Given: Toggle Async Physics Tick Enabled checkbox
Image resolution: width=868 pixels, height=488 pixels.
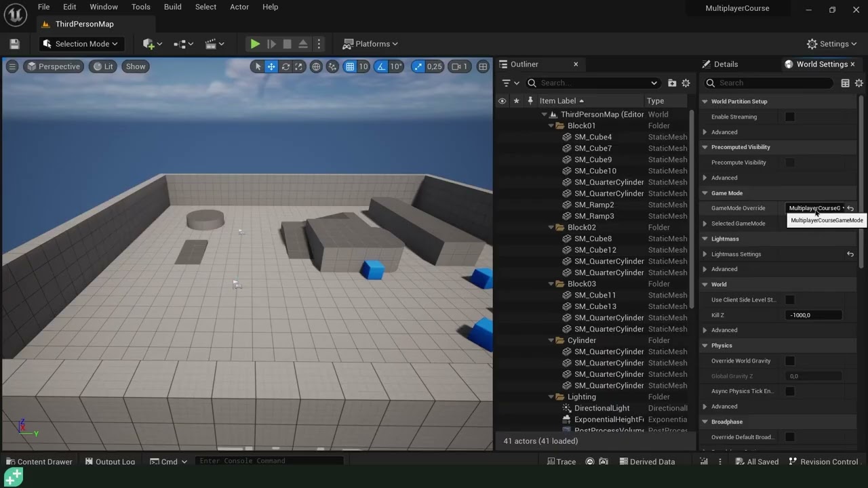Looking at the screenshot, I should pyautogui.click(x=790, y=391).
